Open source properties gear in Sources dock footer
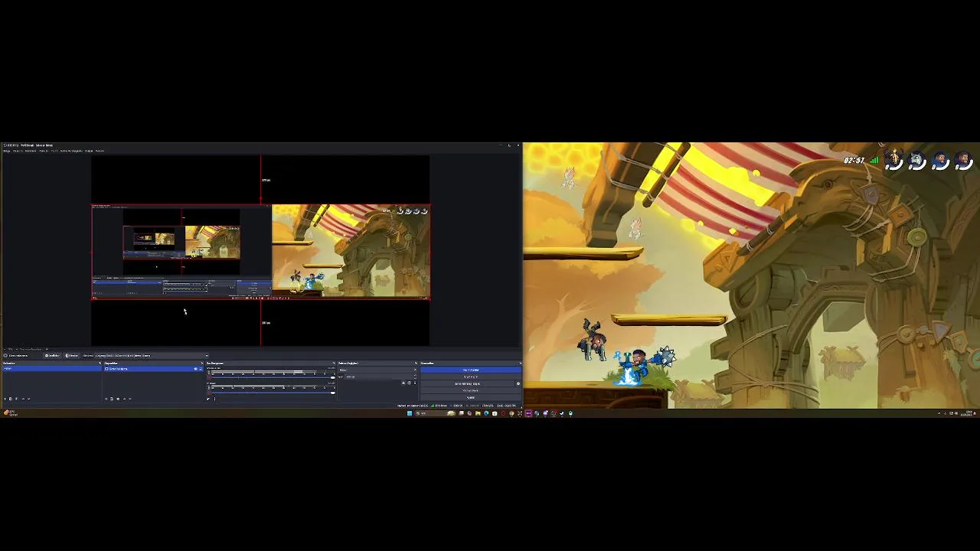This screenshot has width=980, height=551. coord(118,399)
